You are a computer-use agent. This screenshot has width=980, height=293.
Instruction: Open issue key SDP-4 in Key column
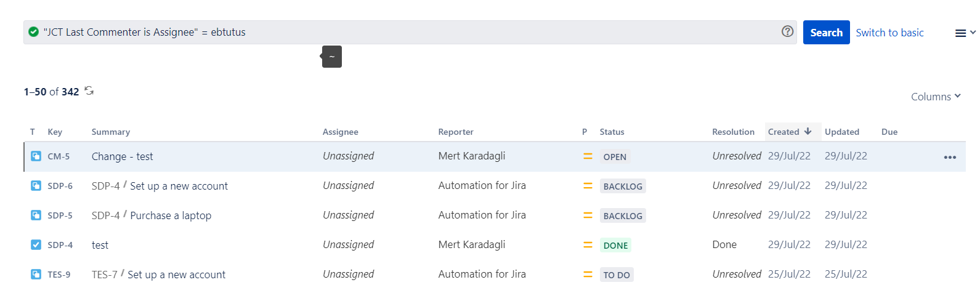60,245
